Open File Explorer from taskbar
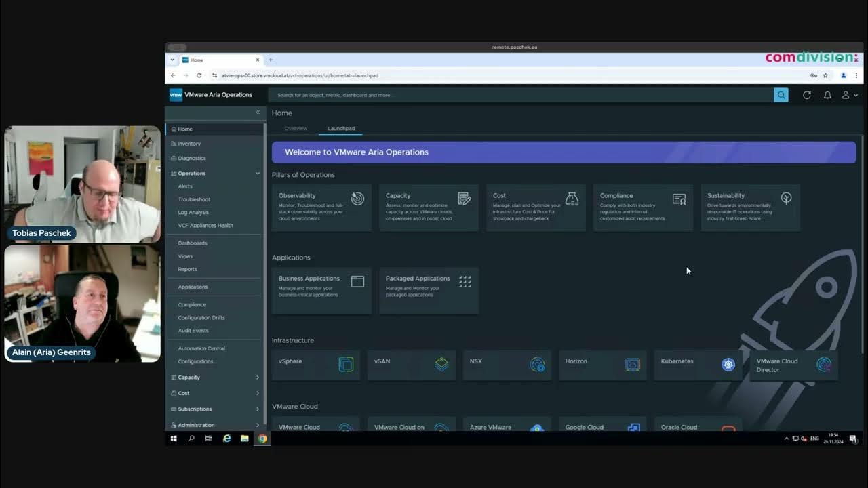The image size is (868, 488). 244,439
